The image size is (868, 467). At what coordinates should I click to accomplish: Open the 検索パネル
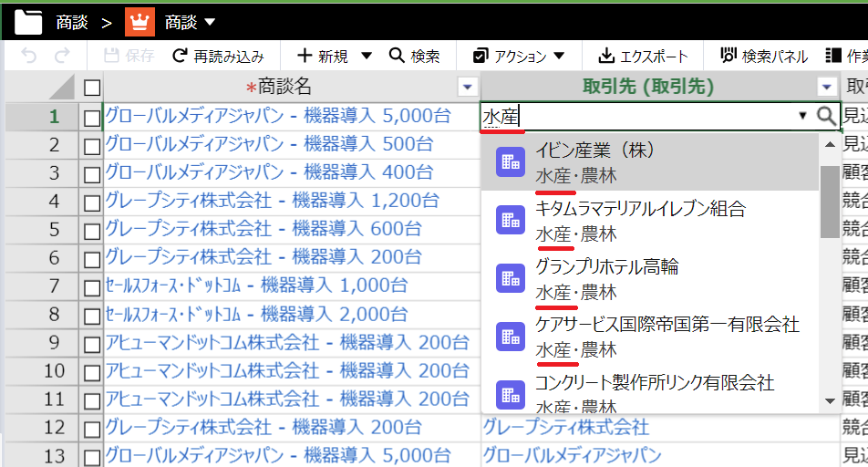click(764, 56)
